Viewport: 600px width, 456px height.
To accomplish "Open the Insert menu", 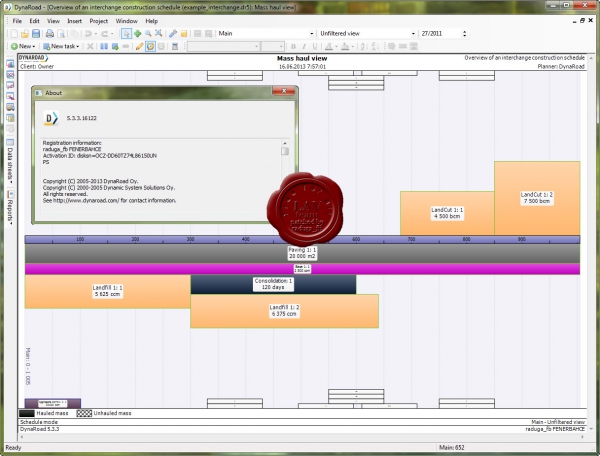I will pos(74,21).
